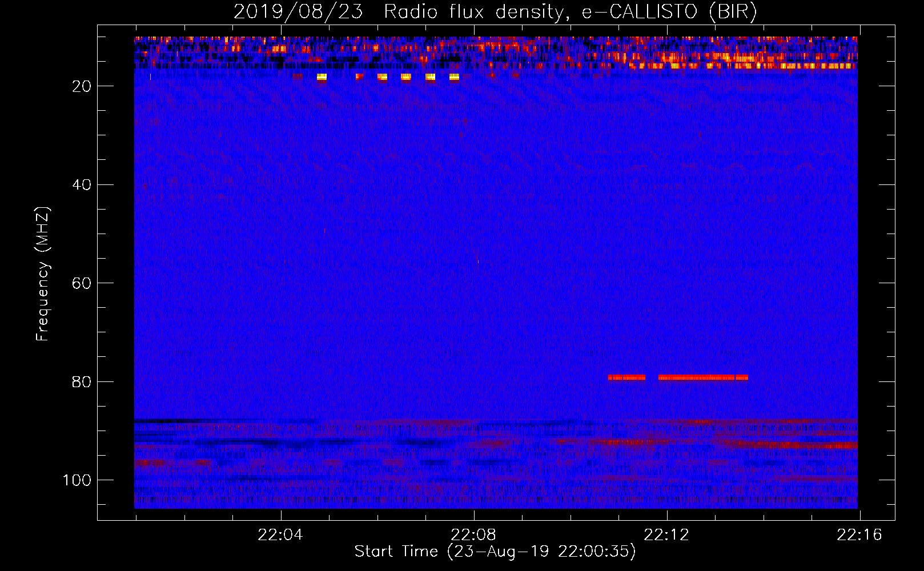Click the 20 MHz frequency tick label
Viewport: 924px width, 571px height.
(82, 86)
